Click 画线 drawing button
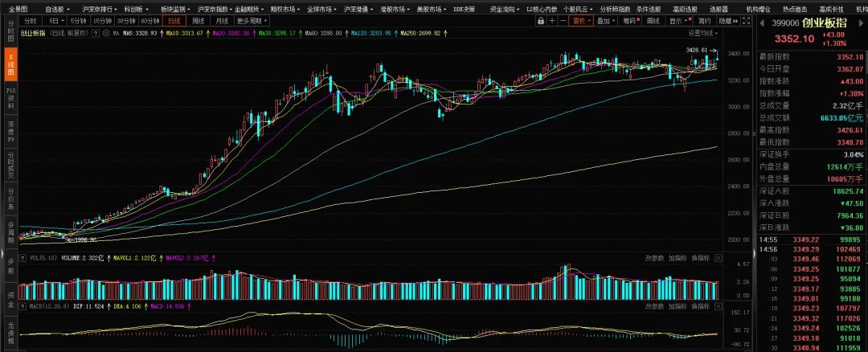The height and width of the screenshot is (352, 868). tap(653, 21)
